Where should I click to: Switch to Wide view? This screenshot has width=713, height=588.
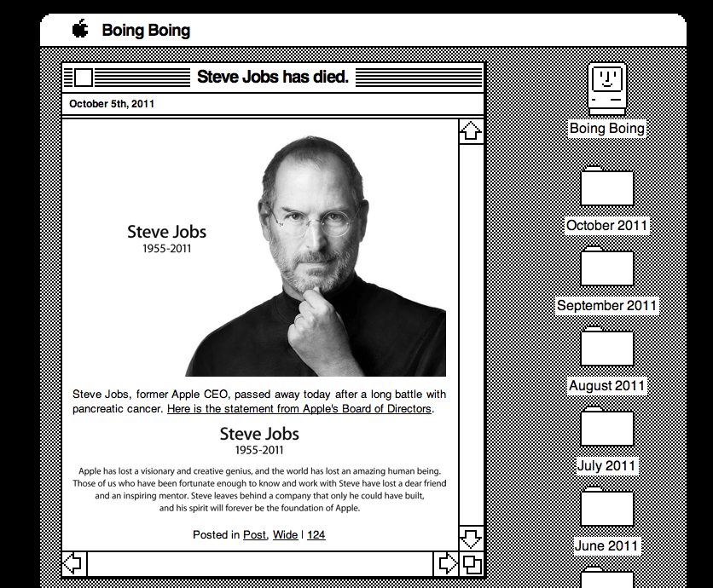tap(285, 534)
